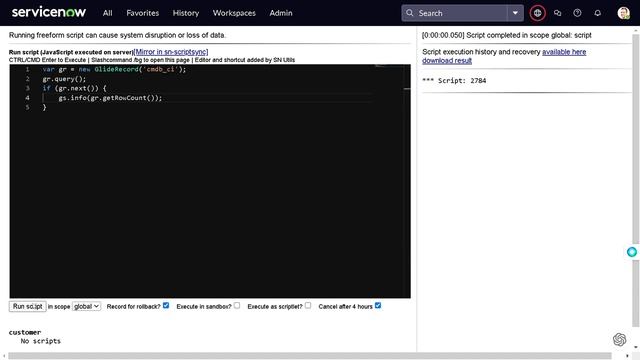Image resolution: width=640 pixels, height=360 pixels.
Task: Toggle the Record for rollback checkbox
Action: (x=166, y=305)
